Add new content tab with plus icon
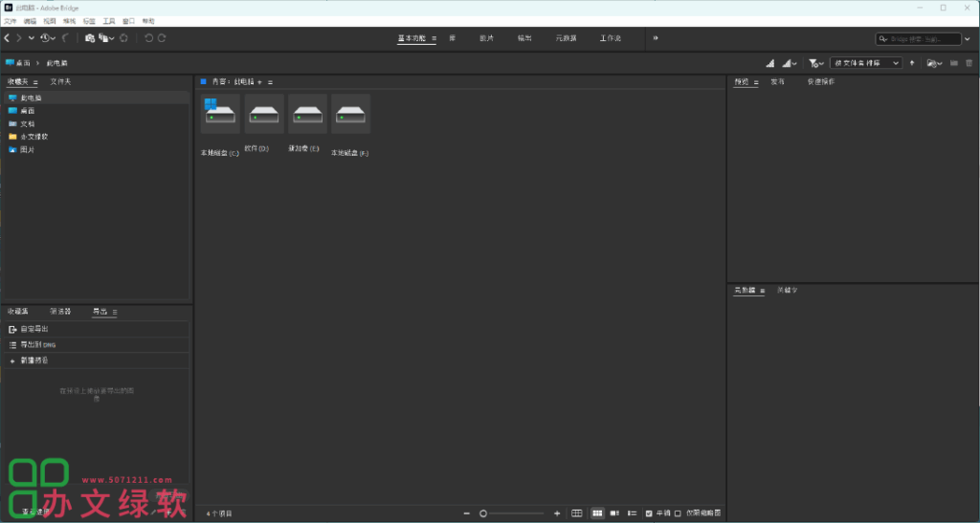 tap(260, 82)
